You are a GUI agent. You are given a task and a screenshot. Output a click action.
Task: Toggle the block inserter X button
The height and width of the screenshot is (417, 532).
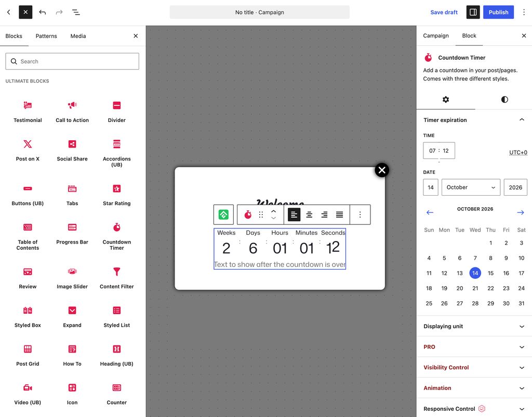tap(25, 12)
